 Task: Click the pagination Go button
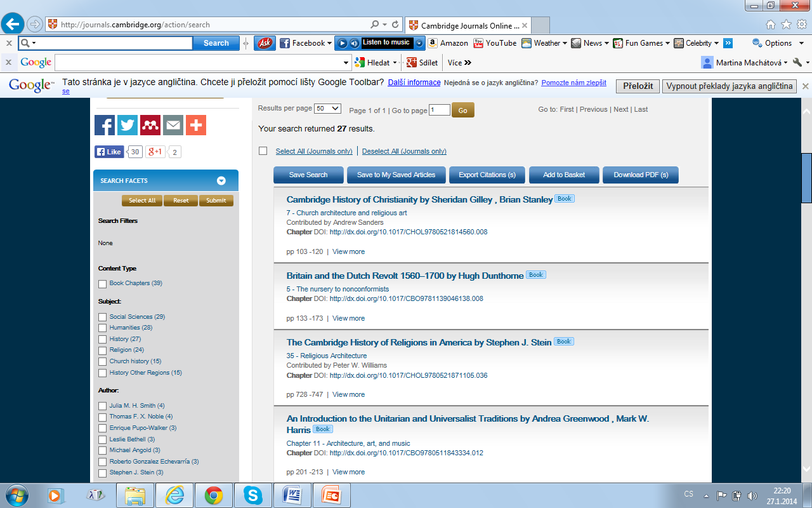pos(462,110)
